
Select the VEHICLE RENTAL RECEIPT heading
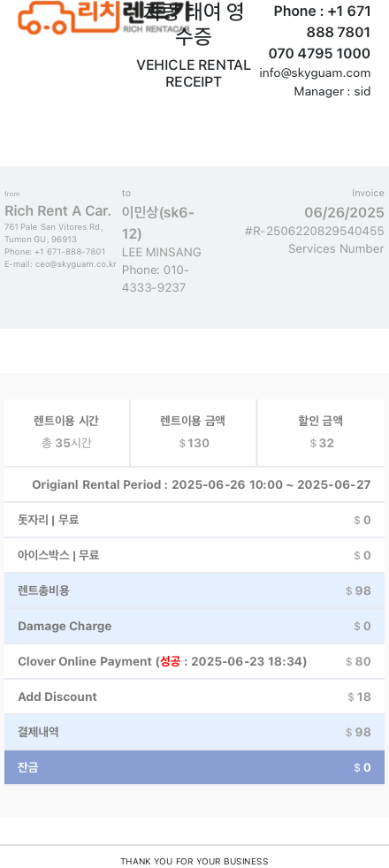(194, 73)
